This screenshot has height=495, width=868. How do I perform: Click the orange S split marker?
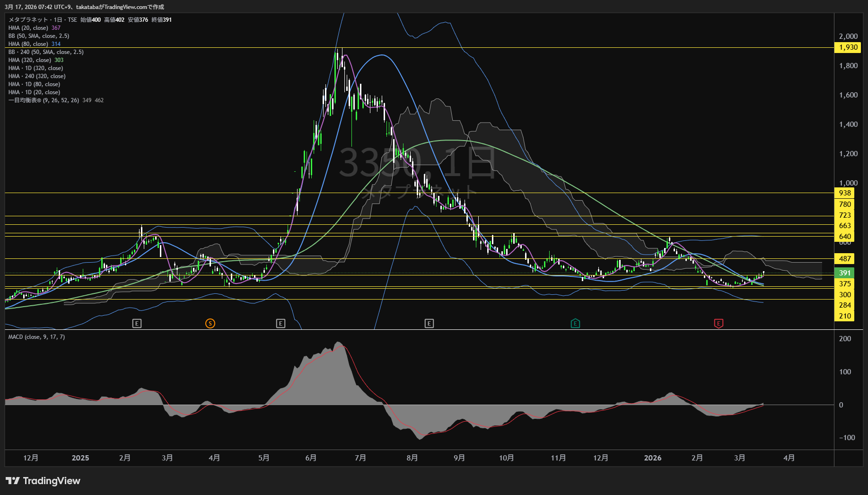210,323
